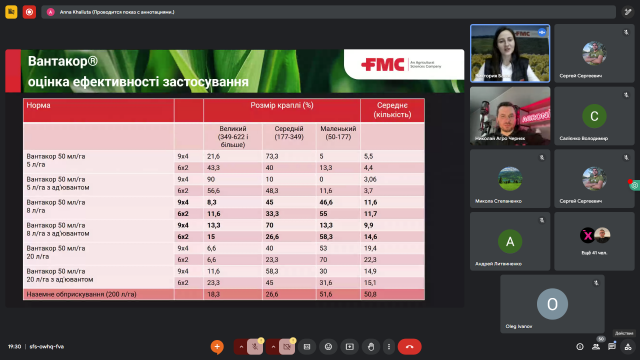Click the 'Середне (кількість)' table header

point(392,110)
